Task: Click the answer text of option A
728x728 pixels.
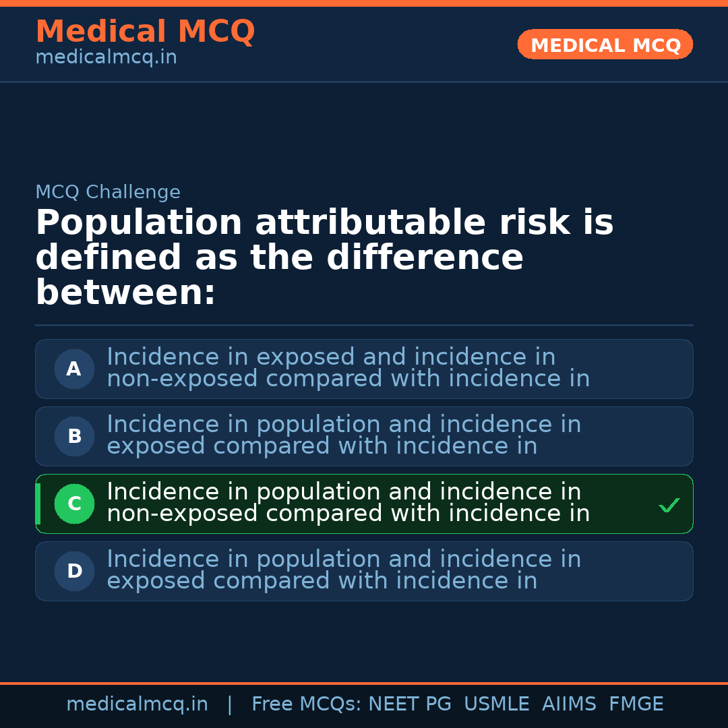Action: (348, 368)
